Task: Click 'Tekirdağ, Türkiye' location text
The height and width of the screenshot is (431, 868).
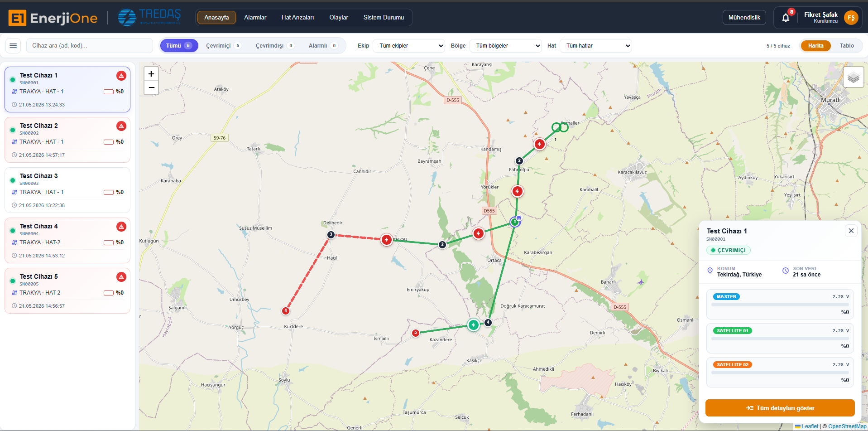Action: [739, 275]
